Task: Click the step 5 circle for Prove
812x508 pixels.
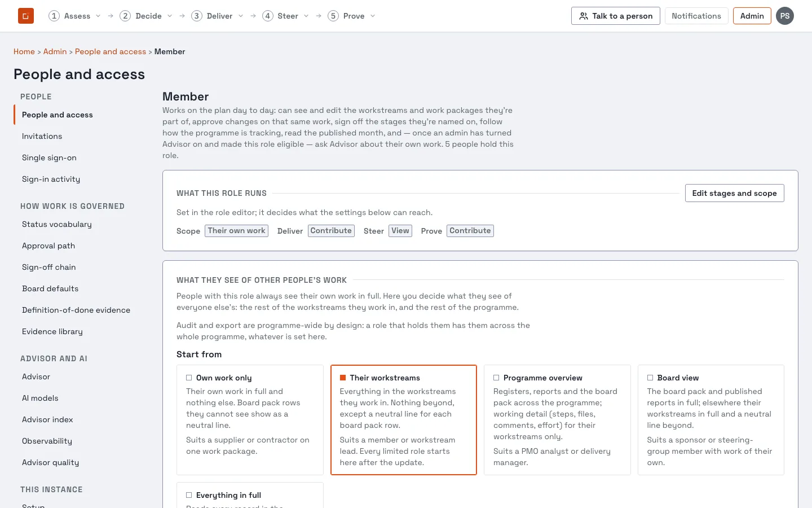Action: [333, 16]
